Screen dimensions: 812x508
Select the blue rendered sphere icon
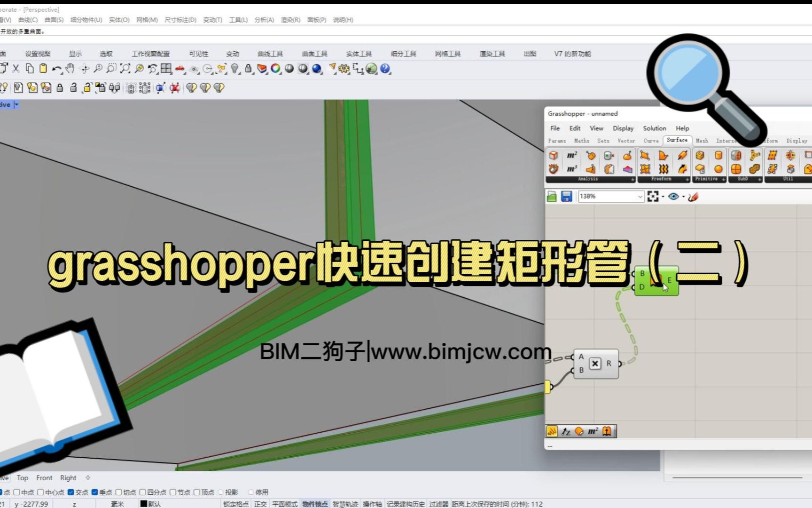point(317,69)
